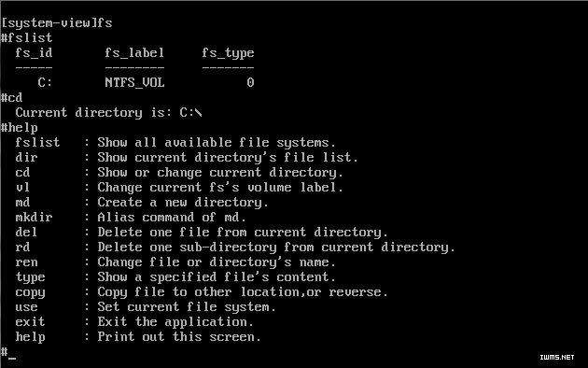This screenshot has height=368, width=588.
Task: Click the blinking cursor at the prompt
Action: [12, 358]
